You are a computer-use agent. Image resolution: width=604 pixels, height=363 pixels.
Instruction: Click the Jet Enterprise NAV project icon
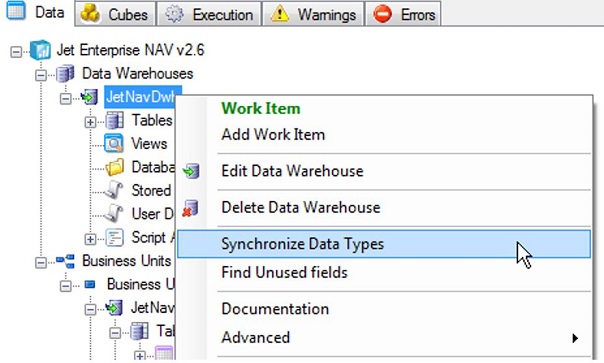(40, 50)
